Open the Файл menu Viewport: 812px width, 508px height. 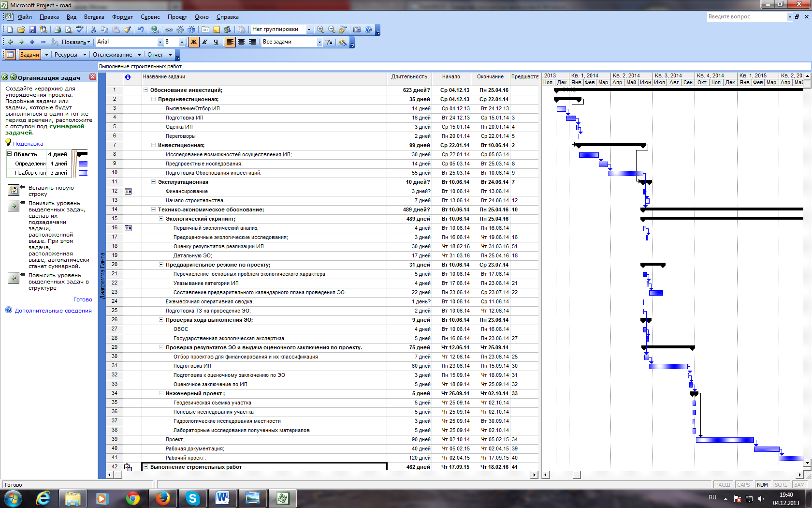coord(25,17)
